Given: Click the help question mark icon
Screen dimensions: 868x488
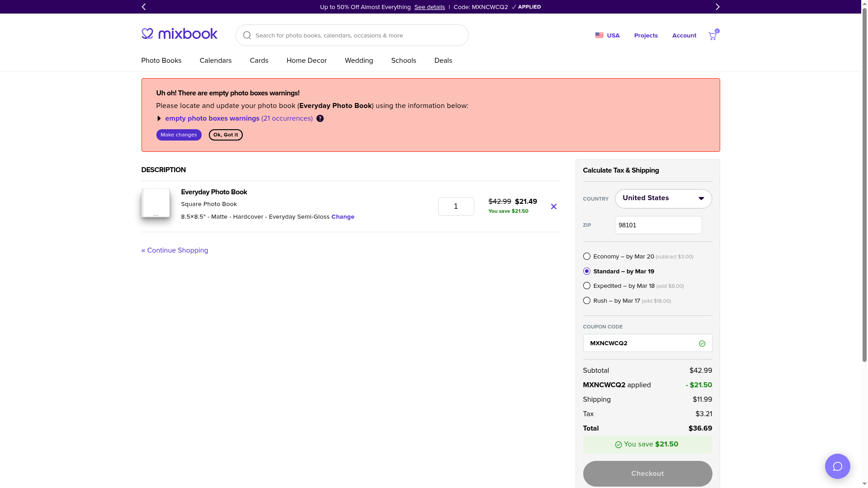Looking at the screenshot, I should (320, 118).
